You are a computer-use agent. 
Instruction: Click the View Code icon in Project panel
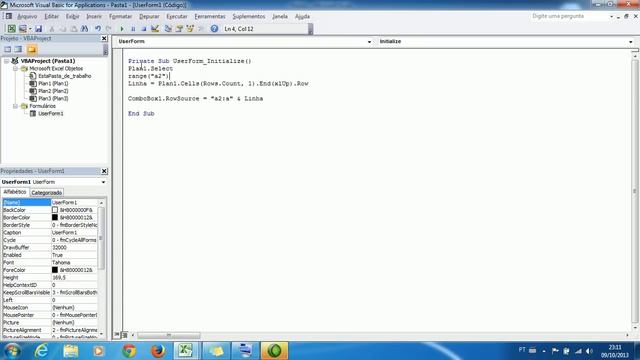tap(8, 49)
